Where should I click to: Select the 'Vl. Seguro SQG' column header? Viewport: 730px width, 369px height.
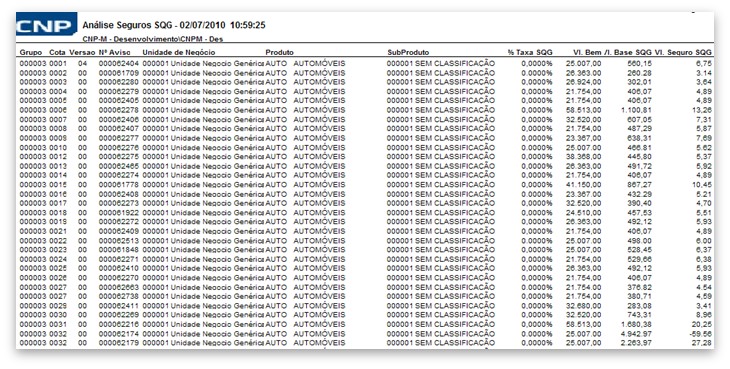683,52
